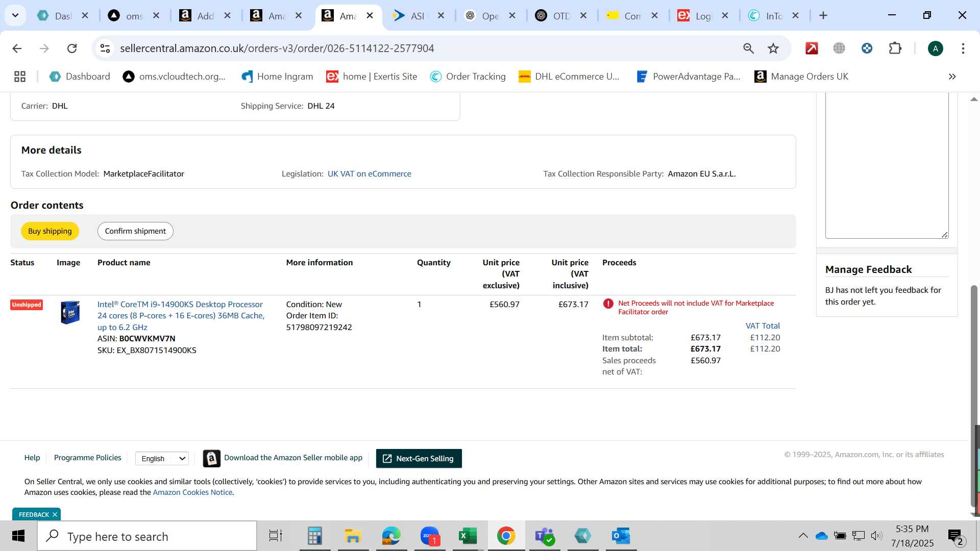Viewport: 980px width, 551px height.
Task: Show more bookmarks with double chevron
Action: pos(952,77)
